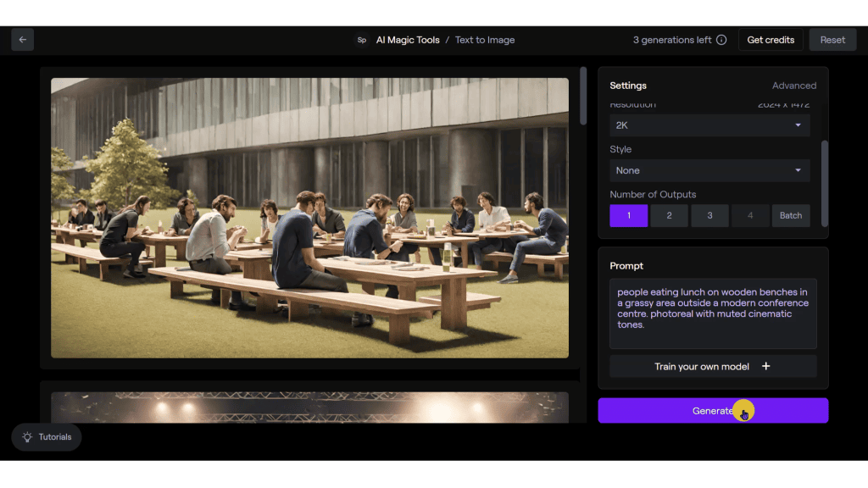Open the 2K resolution dropdown
Screen dimensions: 868x488
coord(709,125)
